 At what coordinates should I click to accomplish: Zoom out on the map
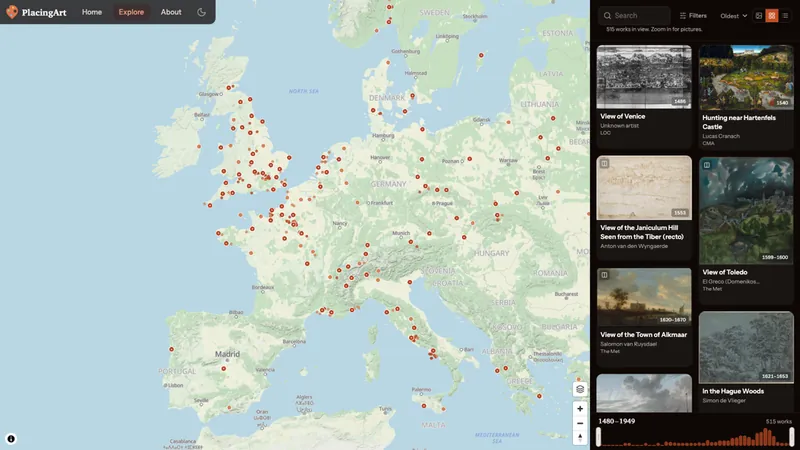tap(580, 423)
